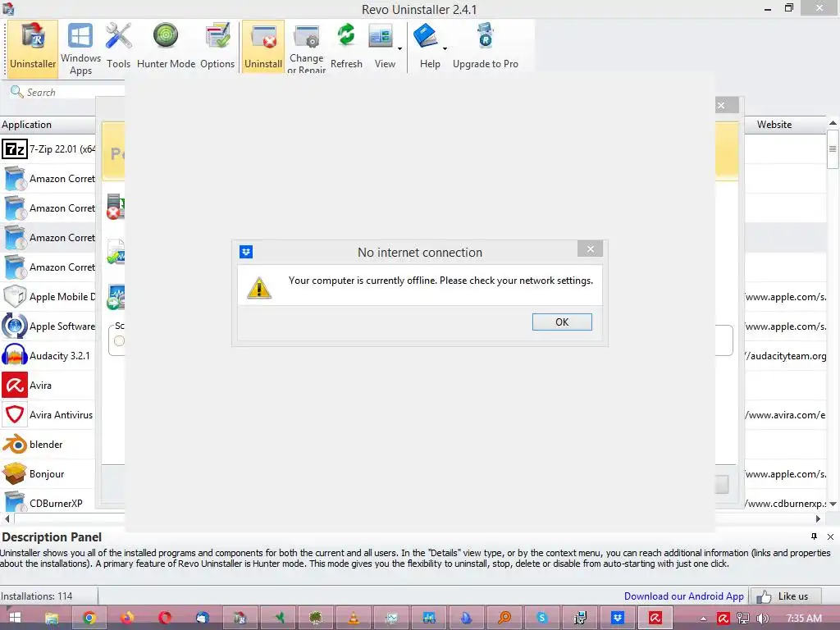Activate Hunter Mode
Image resolution: width=840 pixels, height=630 pixels.
click(166, 47)
